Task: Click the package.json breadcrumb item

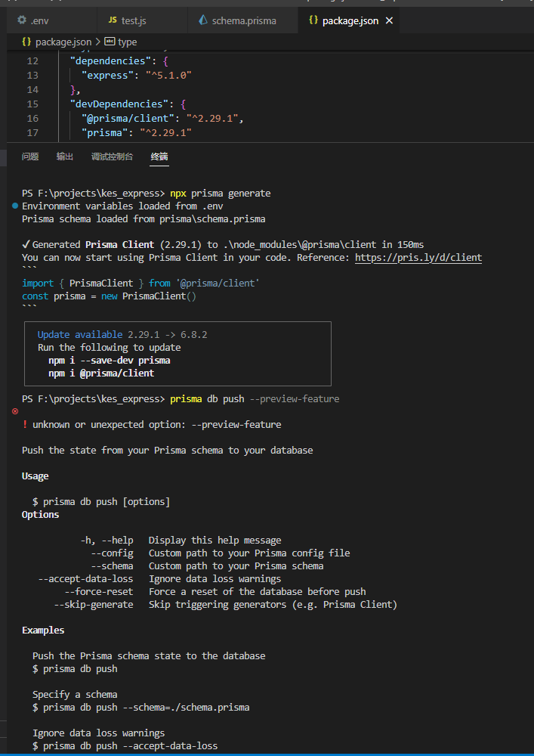Action: point(63,42)
